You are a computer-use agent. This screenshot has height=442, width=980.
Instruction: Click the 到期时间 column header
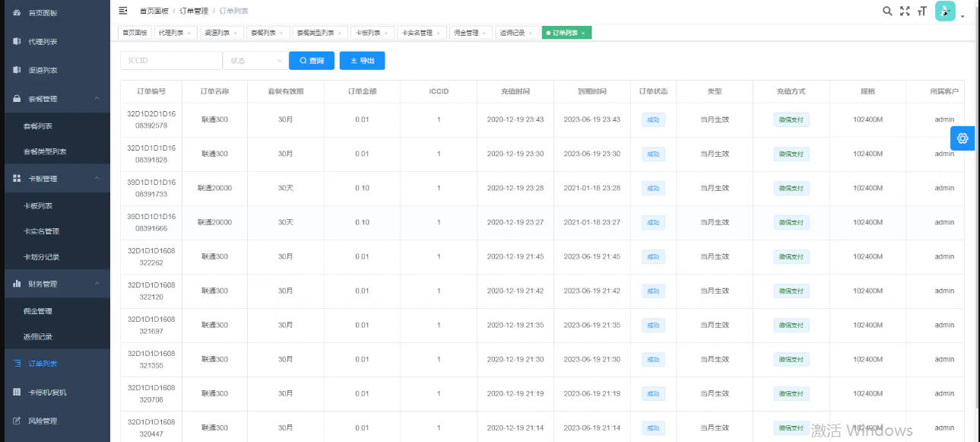592,91
